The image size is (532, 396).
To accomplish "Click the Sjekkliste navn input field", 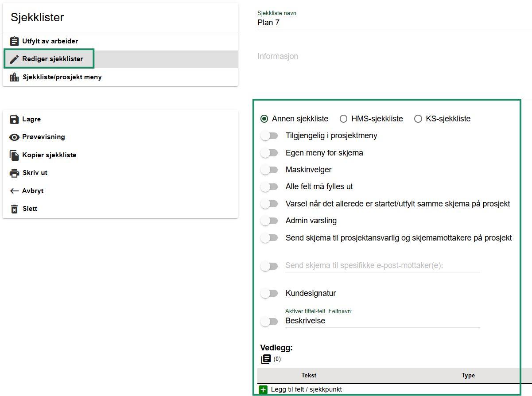I will click(390, 23).
